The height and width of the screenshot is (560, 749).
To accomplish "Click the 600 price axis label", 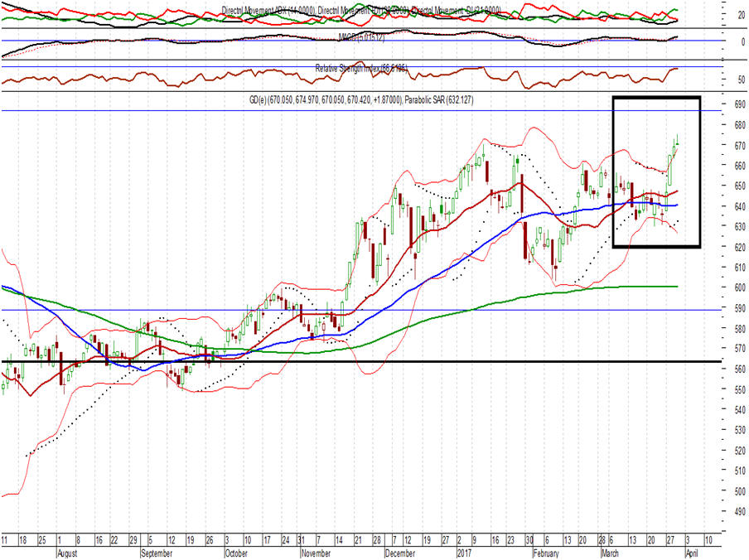I will click(740, 287).
